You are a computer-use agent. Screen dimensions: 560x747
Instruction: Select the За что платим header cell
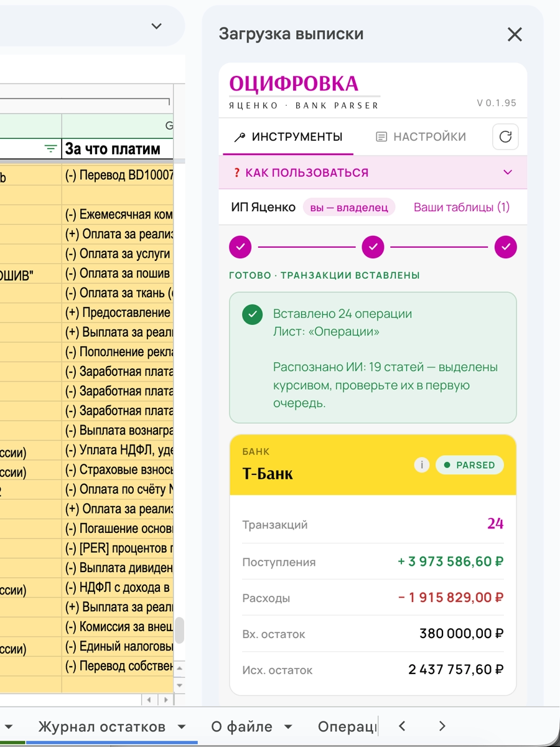118,149
